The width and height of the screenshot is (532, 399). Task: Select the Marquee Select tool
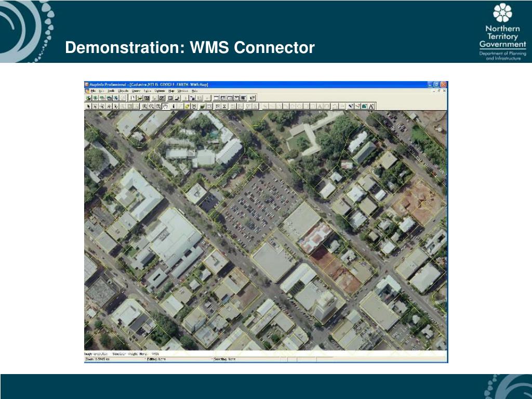(95, 106)
